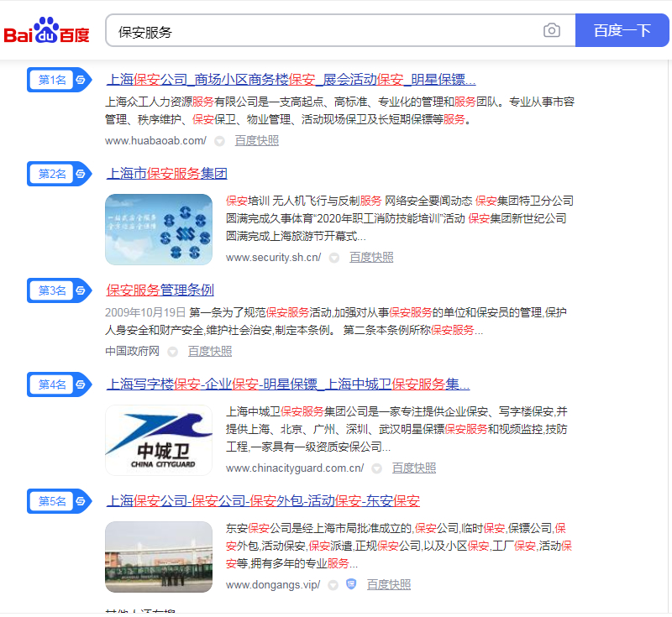Click the www.dongangs.vip/ URL
672x617 pixels.
click(273, 585)
